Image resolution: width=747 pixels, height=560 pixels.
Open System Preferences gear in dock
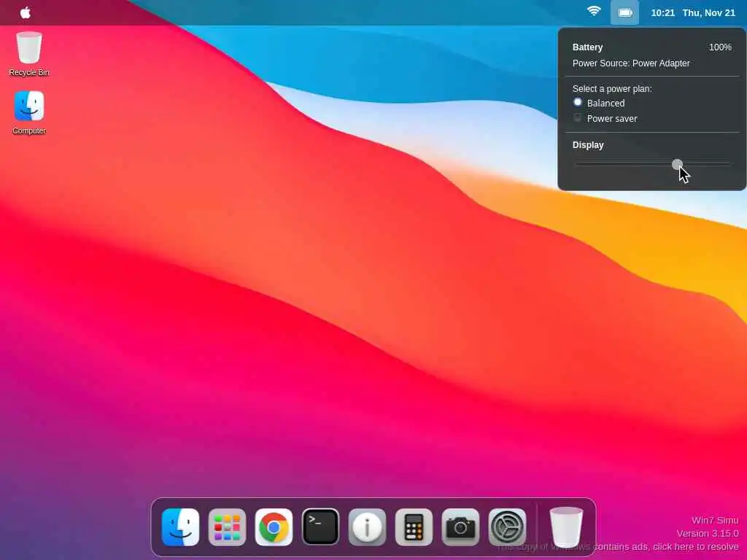[508, 527]
